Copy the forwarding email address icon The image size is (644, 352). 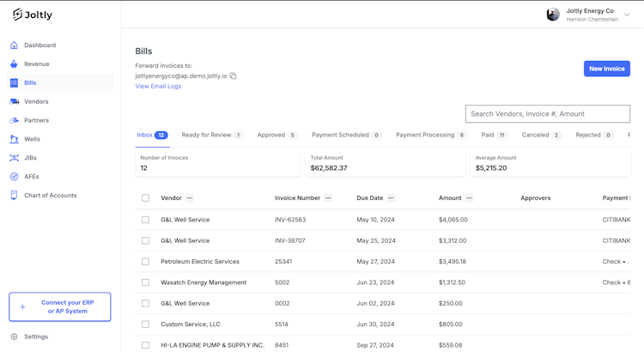click(x=233, y=76)
